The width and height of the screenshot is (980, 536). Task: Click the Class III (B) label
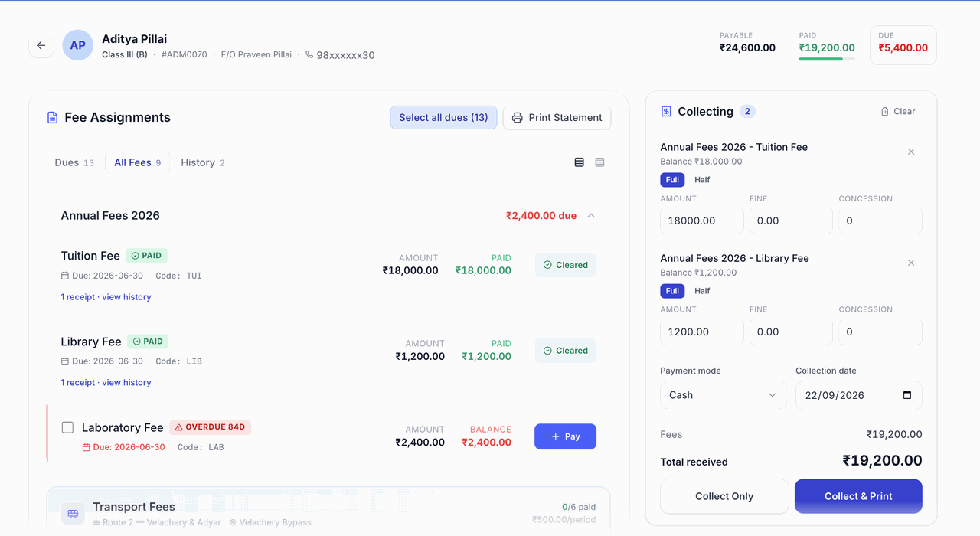pos(125,55)
